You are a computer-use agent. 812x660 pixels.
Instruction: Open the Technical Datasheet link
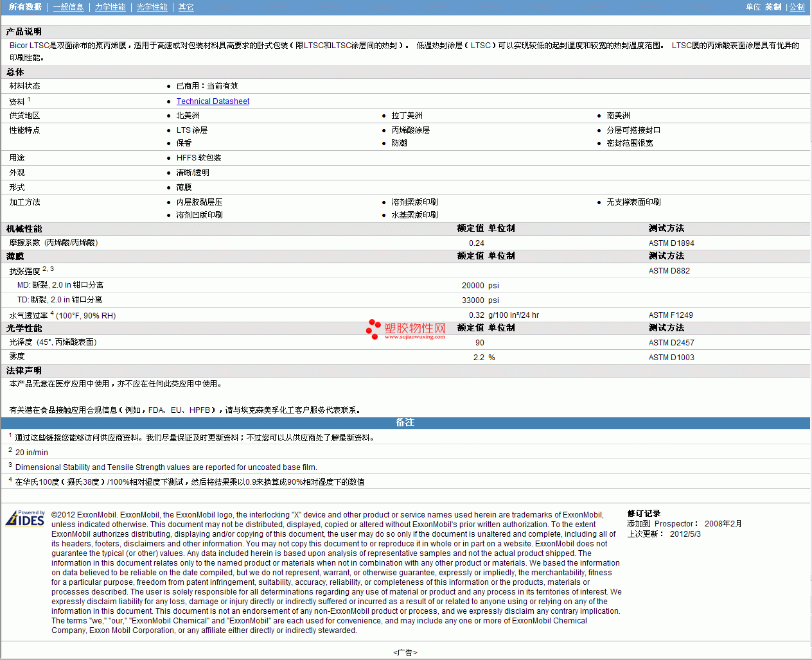(213, 101)
